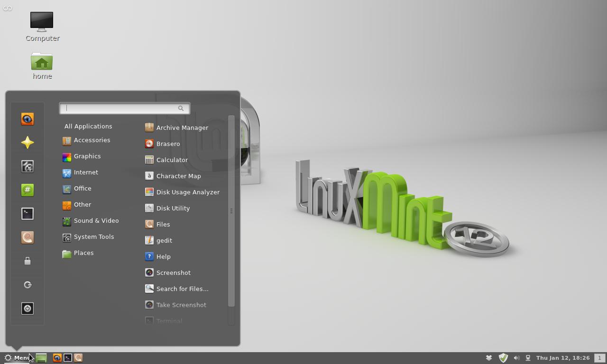This screenshot has width=607, height=364.
Task: Click the power Quit icon in the menu
Action: point(28,309)
